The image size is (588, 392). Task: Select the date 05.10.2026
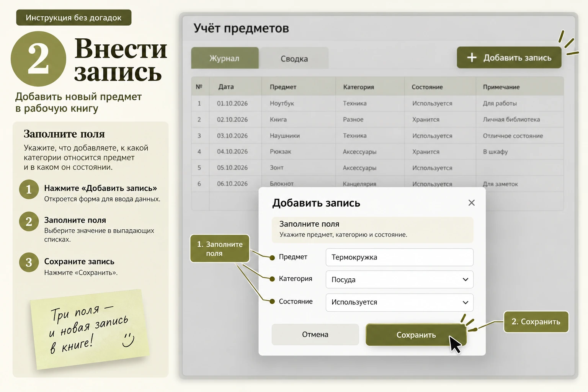[232, 168]
